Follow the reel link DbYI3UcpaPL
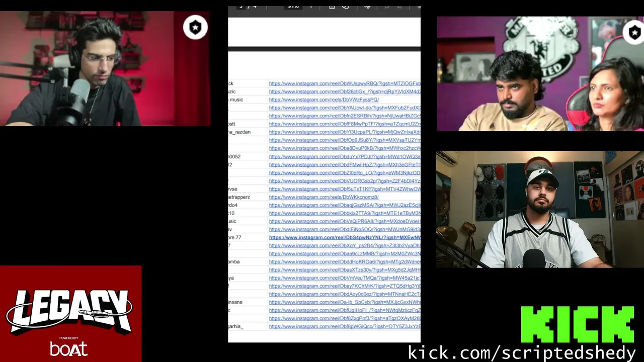Image resolution: width=644 pixels, height=362 pixels. [345, 132]
